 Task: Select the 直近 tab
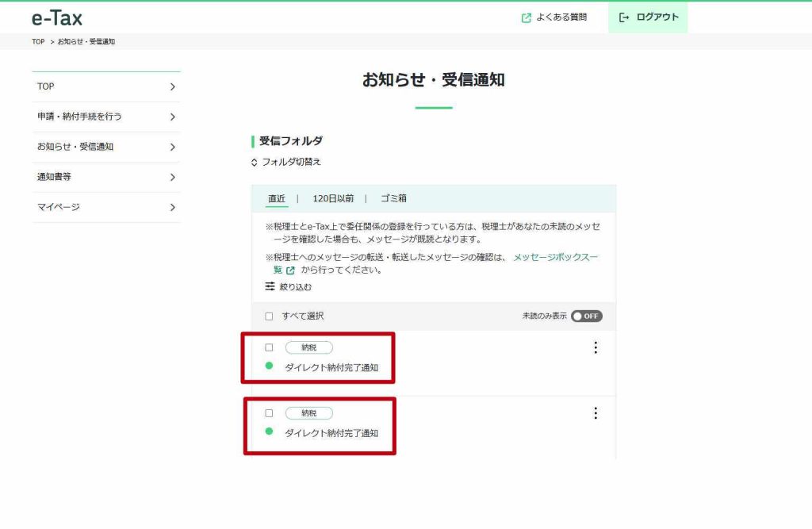pos(277,199)
